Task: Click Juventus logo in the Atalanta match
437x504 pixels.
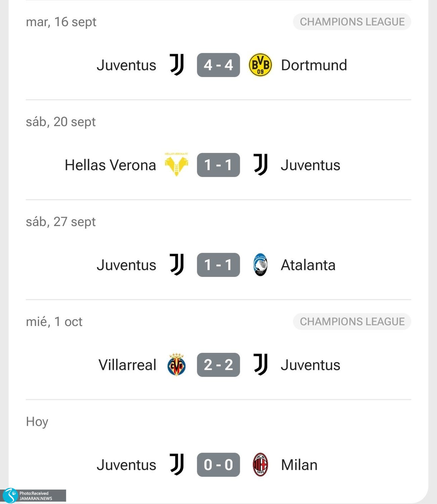Action: click(177, 265)
